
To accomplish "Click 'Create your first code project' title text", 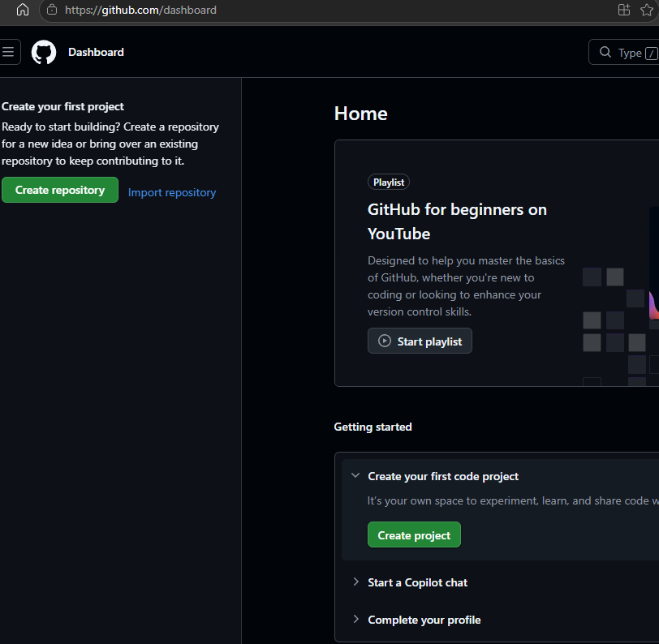I will [443, 476].
